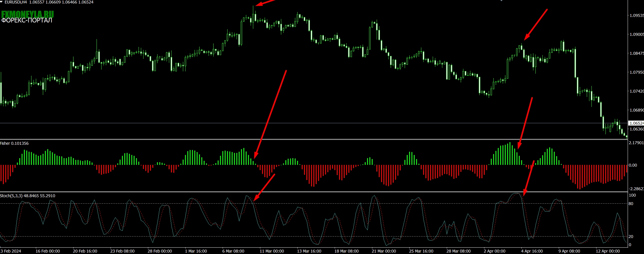The width and height of the screenshot is (644, 254).
Task: Click the 6 Mar 08:00 time label
Action: 233,251
